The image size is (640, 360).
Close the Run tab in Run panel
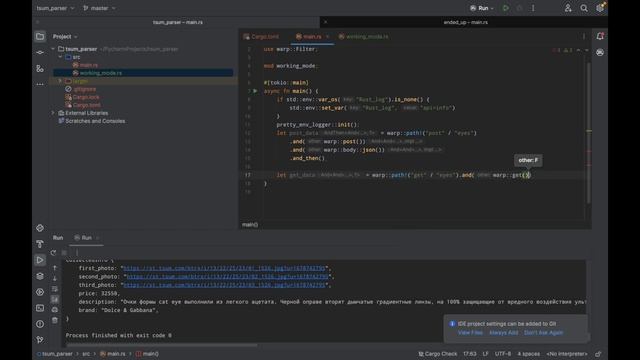point(98,238)
